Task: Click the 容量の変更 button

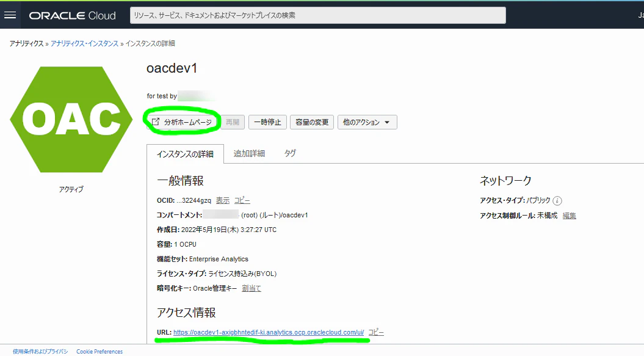Action: coord(312,122)
